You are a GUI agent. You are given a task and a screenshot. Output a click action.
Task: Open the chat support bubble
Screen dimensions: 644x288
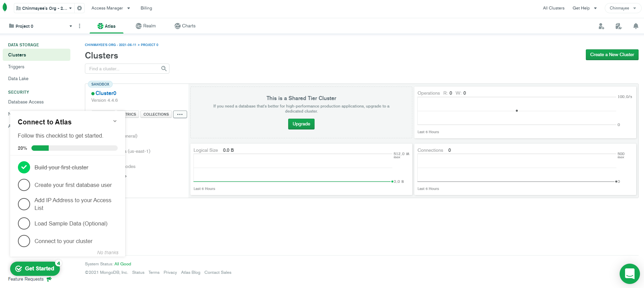click(629, 274)
